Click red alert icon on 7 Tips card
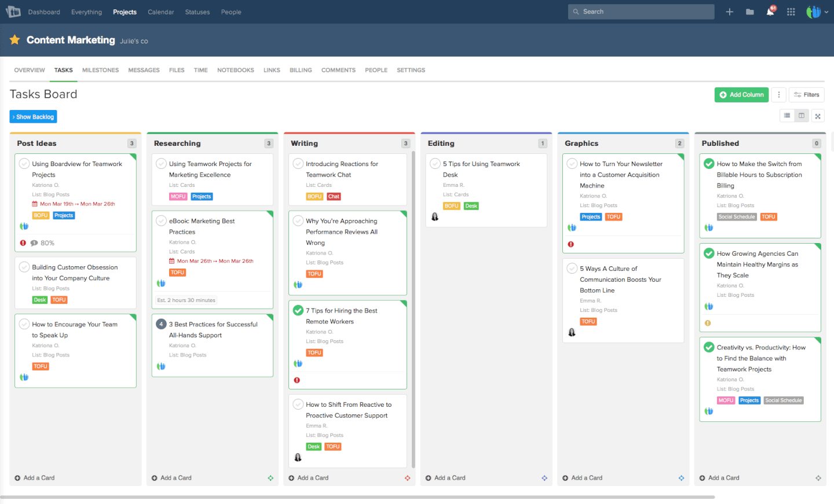The image size is (834, 504). click(x=297, y=380)
